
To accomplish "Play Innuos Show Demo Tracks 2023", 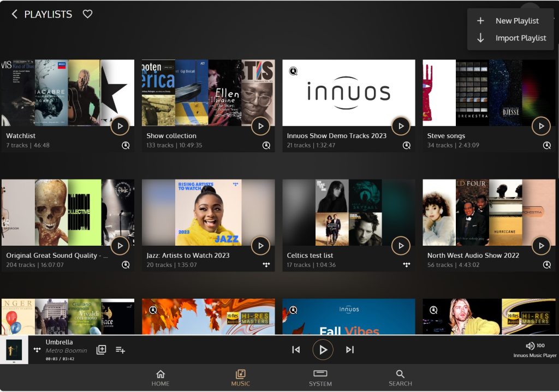I will tap(401, 126).
